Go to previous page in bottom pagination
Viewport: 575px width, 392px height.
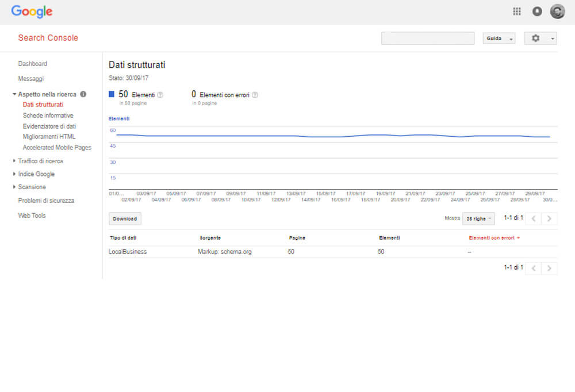534,268
